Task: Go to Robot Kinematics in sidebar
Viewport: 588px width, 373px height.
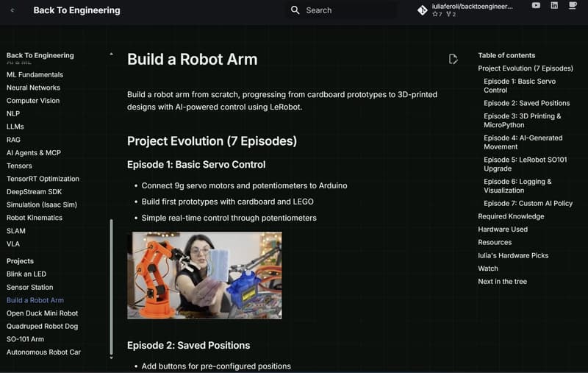Action: [35, 218]
